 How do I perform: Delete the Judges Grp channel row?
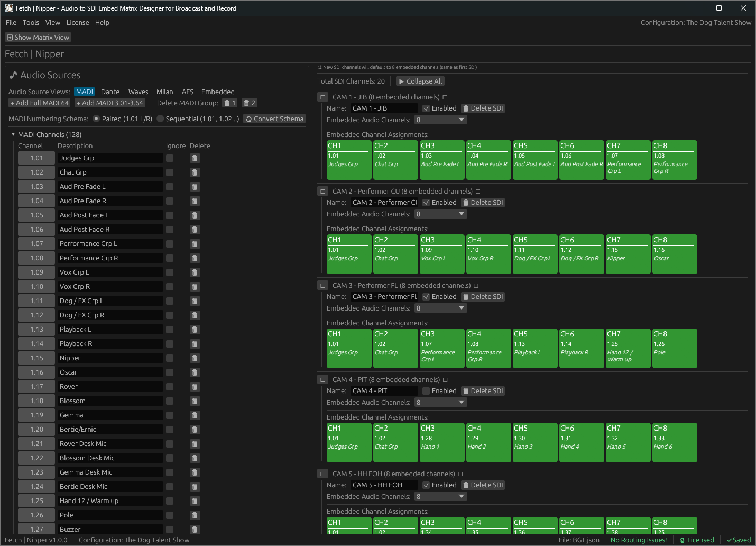195,158
